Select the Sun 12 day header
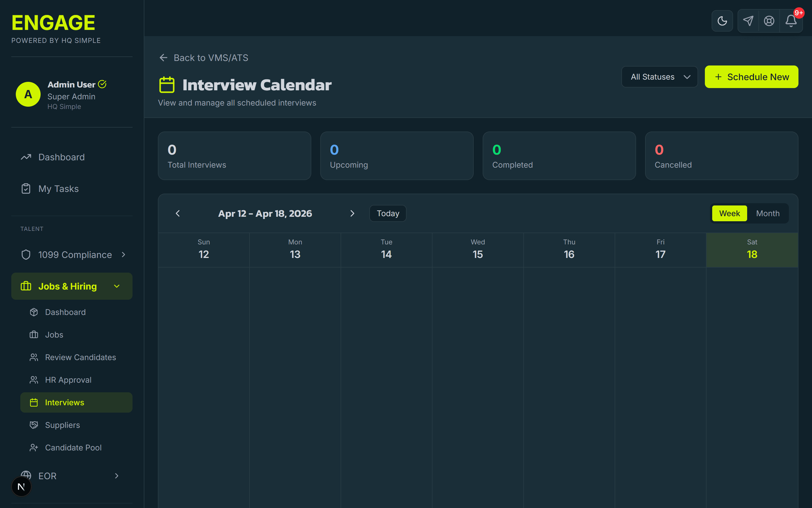The width and height of the screenshot is (812, 508). (204, 250)
